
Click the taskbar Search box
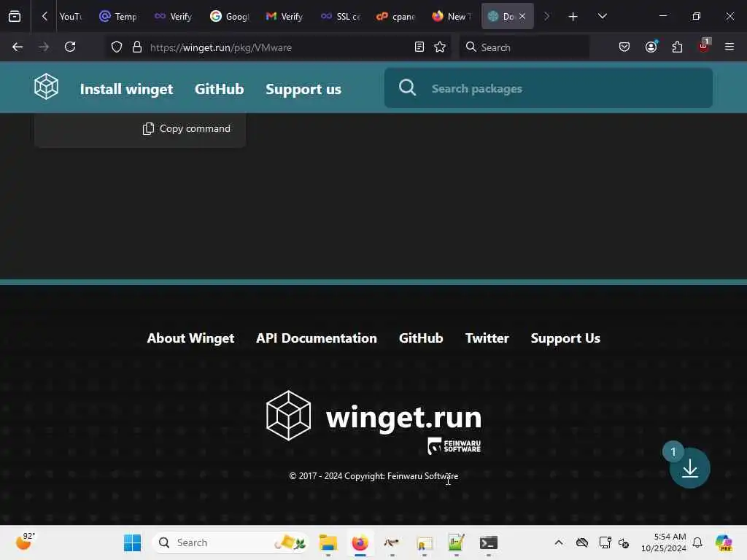231,542
